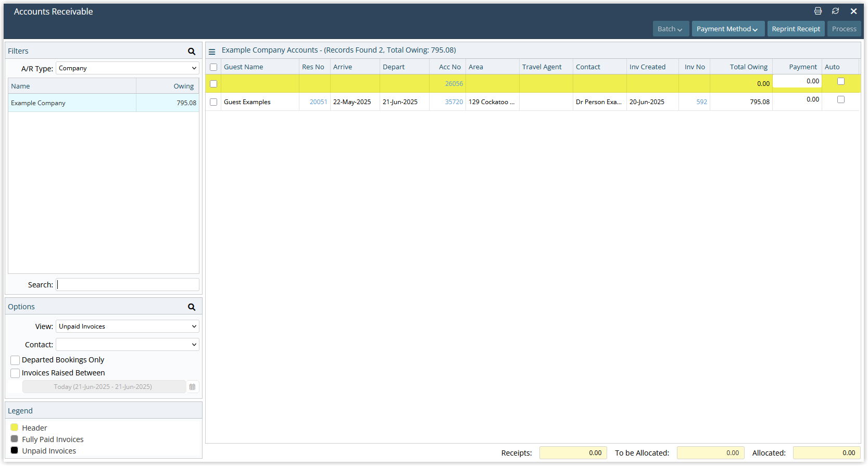Click Payment field on 26056 header row
This screenshot has height=466, width=868.
point(797,81)
